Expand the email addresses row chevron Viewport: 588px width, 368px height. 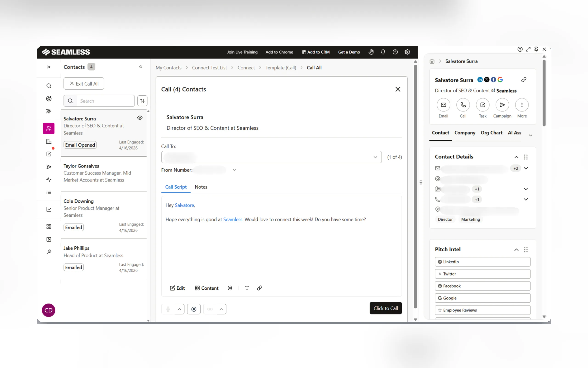(x=526, y=168)
